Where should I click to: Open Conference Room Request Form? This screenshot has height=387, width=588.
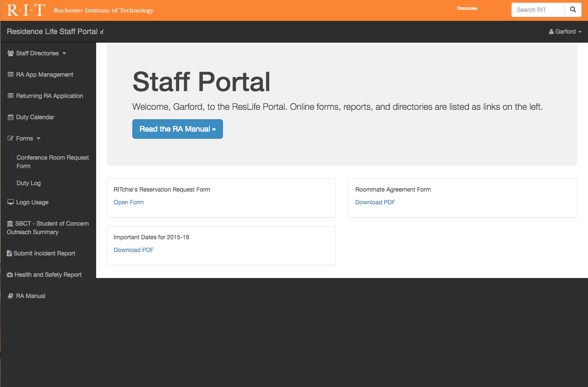pos(52,162)
